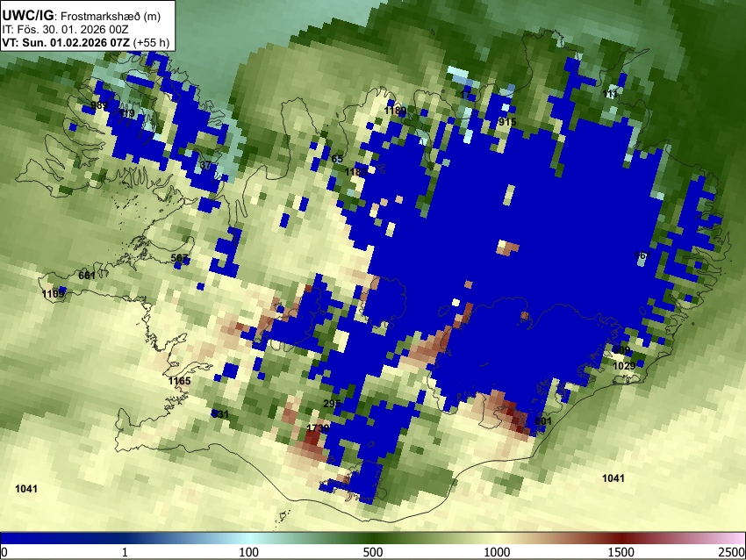
Task: Click the 111 value on the map
Action: pyautogui.click(x=610, y=94)
